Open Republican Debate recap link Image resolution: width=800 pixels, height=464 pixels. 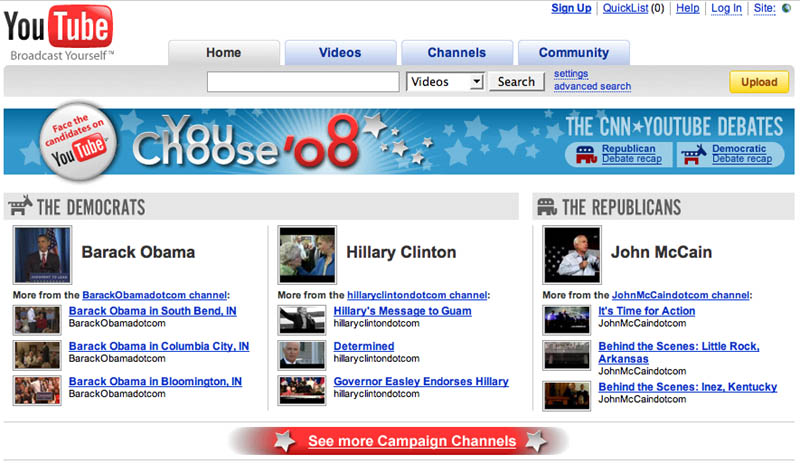click(631, 154)
